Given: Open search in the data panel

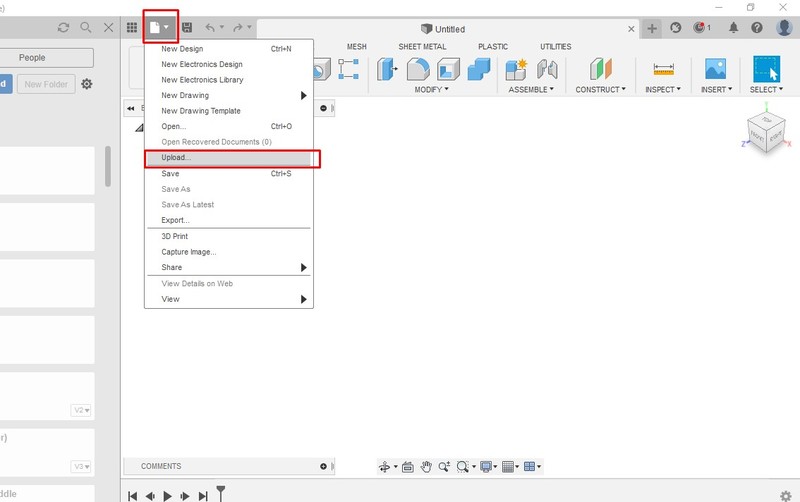Looking at the screenshot, I should tap(86, 28).
